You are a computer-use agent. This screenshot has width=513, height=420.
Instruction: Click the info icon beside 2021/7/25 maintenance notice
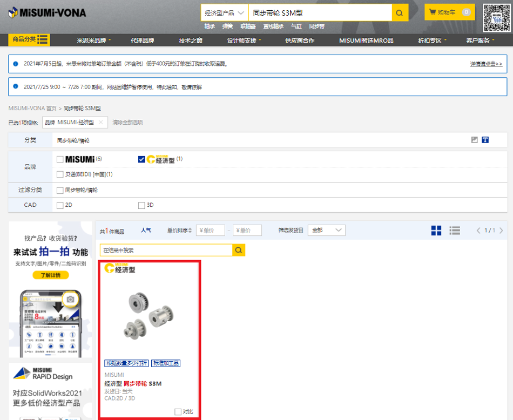(15, 86)
